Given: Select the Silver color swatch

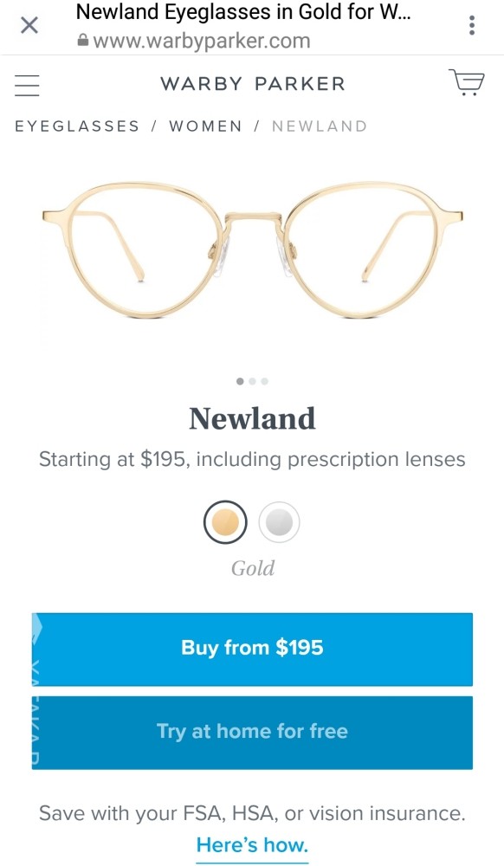Looking at the screenshot, I should click(x=279, y=522).
